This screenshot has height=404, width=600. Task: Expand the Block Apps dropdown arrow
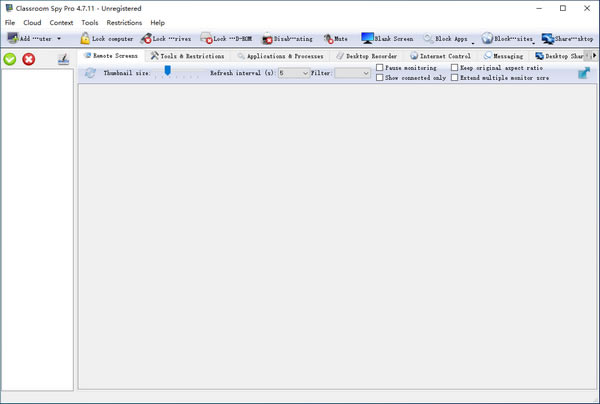(x=473, y=43)
